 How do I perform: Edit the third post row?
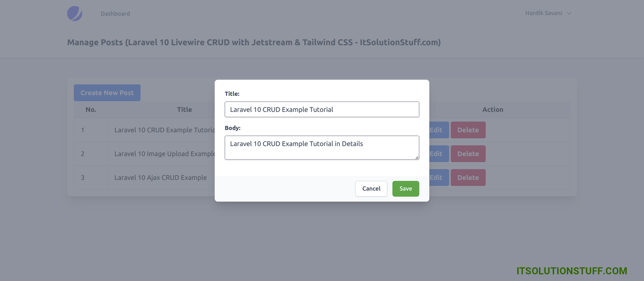click(x=438, y=178)
